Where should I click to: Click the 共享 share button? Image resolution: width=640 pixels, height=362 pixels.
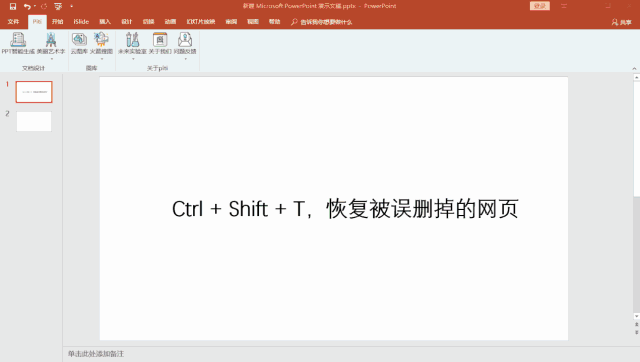pyautogui.click(x=622, y=22)
